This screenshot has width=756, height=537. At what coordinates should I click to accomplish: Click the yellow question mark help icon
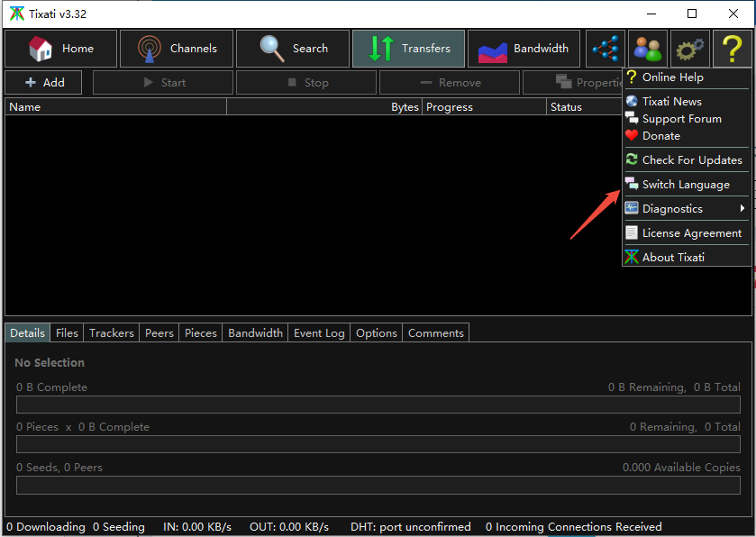click(x=732, y=49)
